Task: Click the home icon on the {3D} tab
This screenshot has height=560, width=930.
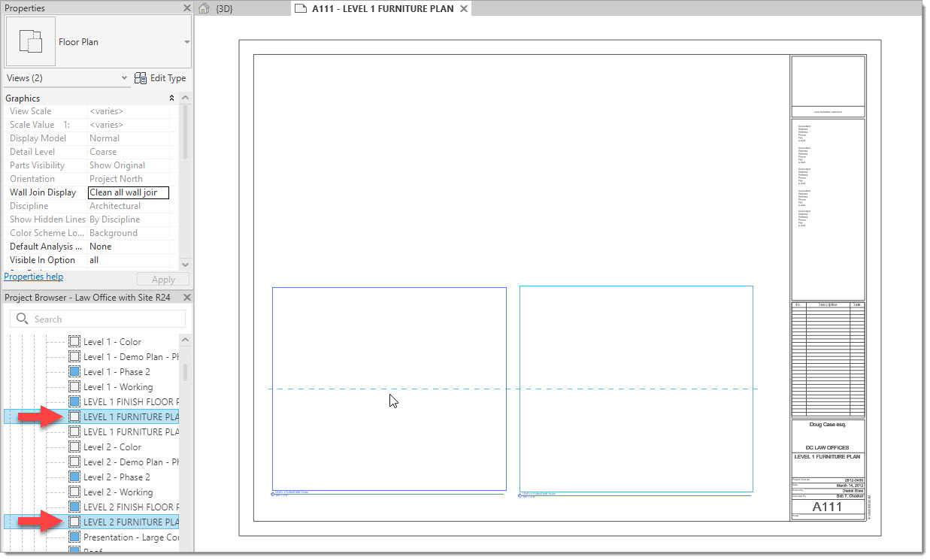Action: [x=204, y=9]
